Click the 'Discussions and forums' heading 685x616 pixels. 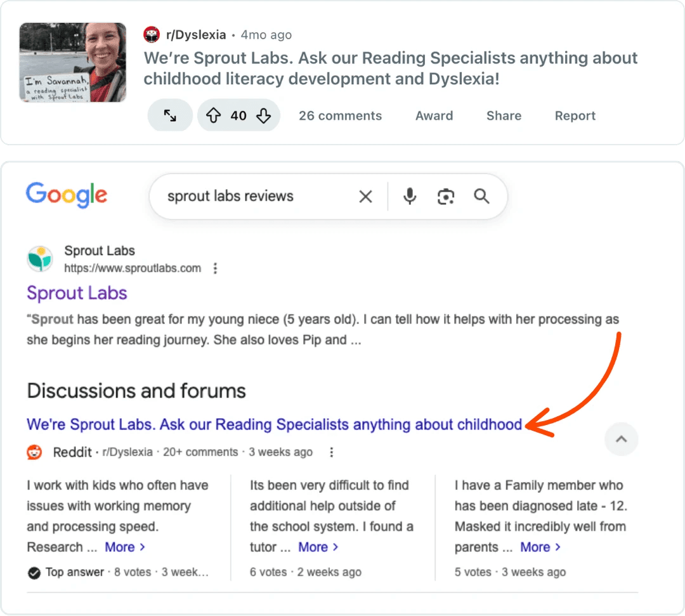point(136,391)
